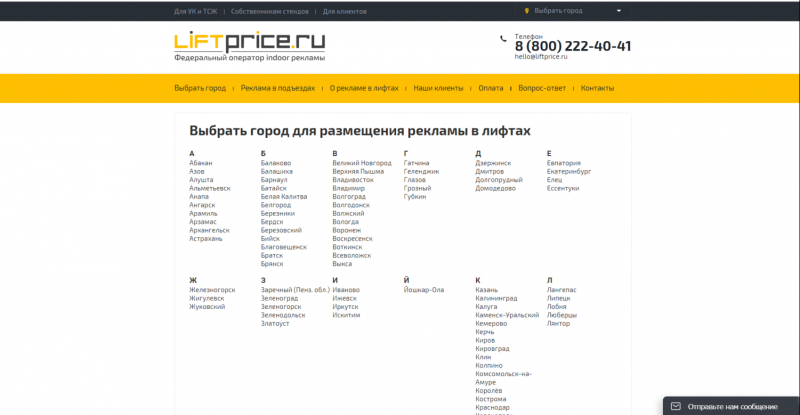
Task: Select city Волгоград
Action: coord(349,197)
